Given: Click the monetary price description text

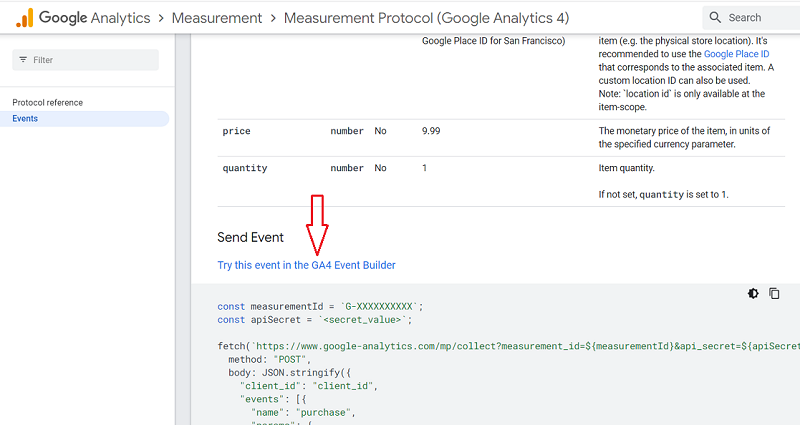Looking at the screenshot, I should click(x=684, y=138).
